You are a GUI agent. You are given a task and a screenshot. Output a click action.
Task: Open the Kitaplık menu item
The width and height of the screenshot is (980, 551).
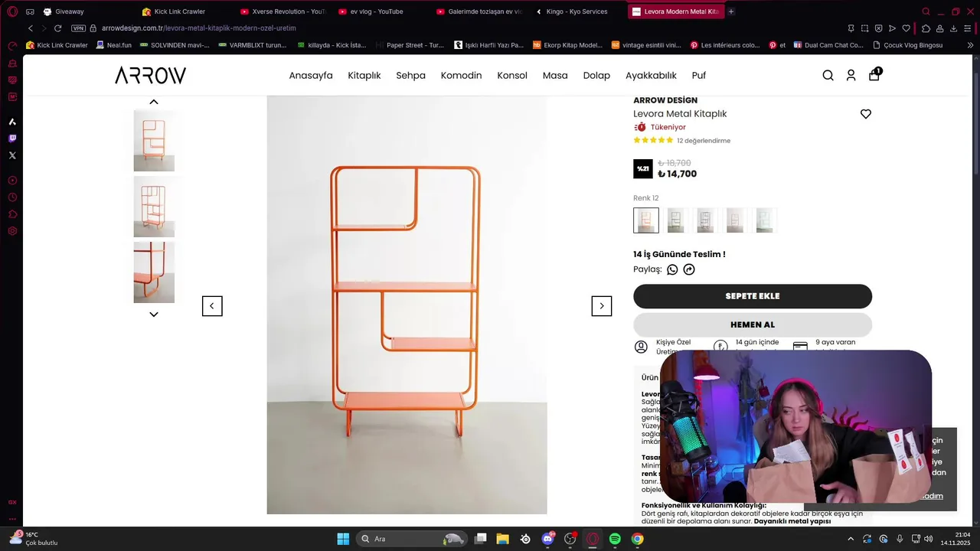pyautogui.click(x=364, y=76)
